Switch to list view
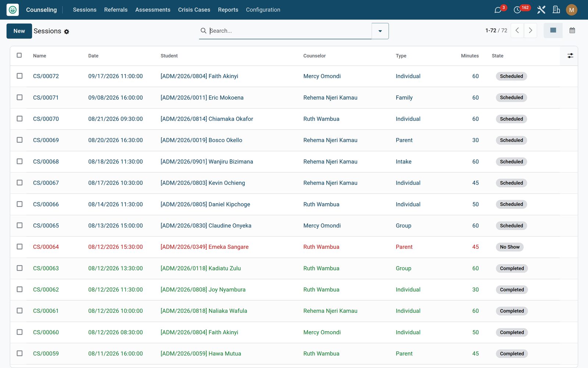588x368 pixels. [553, 31]
